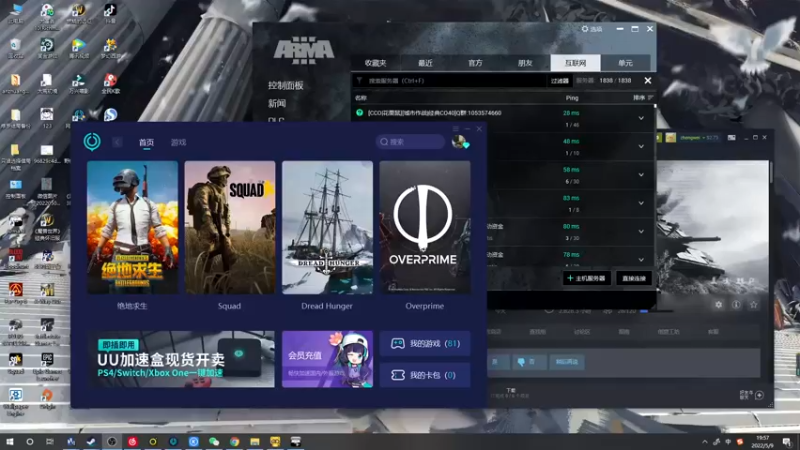This screenshot has width=800, height=450.
Task: Expand the 28 ms server row
Action: tap(641, 118)
